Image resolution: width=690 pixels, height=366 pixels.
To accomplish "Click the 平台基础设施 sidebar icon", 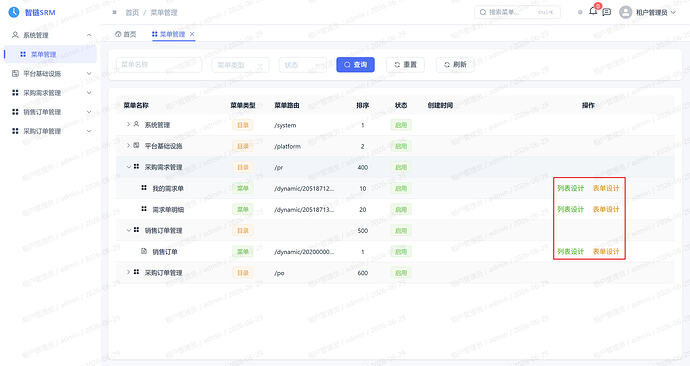I will [x=15, y=73].
